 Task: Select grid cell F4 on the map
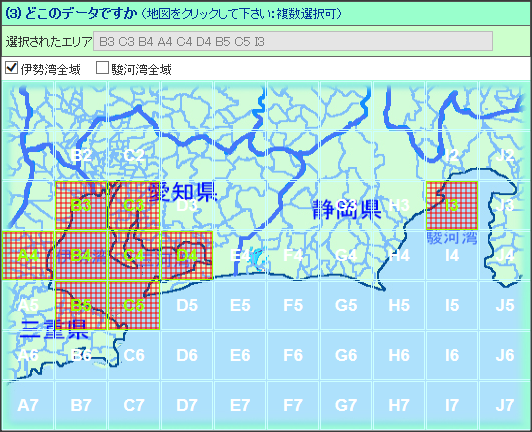[x=293, y=255]
